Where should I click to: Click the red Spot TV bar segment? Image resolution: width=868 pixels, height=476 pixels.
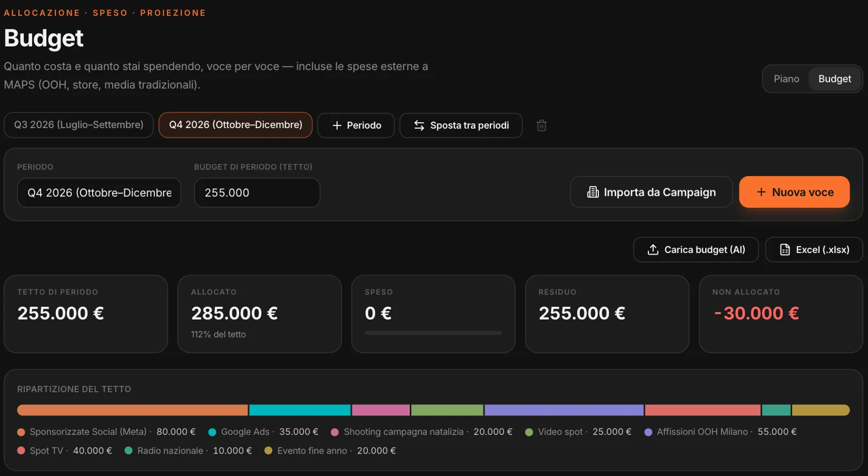click(x=703, y=410)
